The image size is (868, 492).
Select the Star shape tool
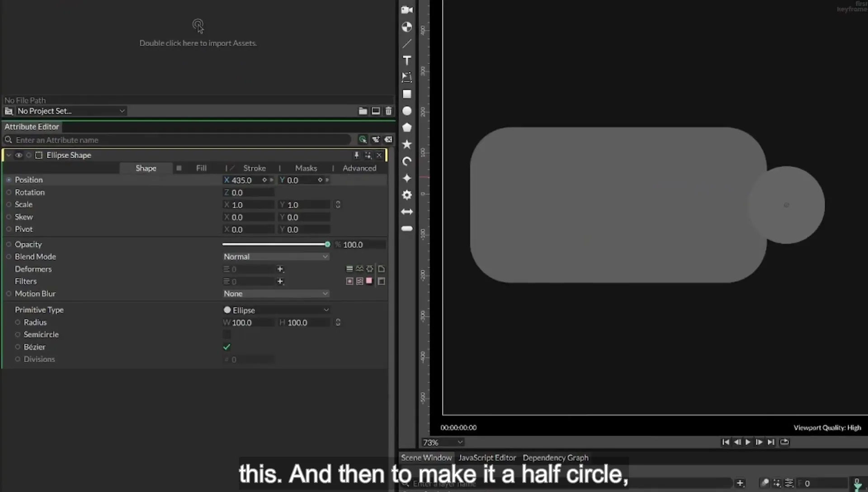[407, 144]
